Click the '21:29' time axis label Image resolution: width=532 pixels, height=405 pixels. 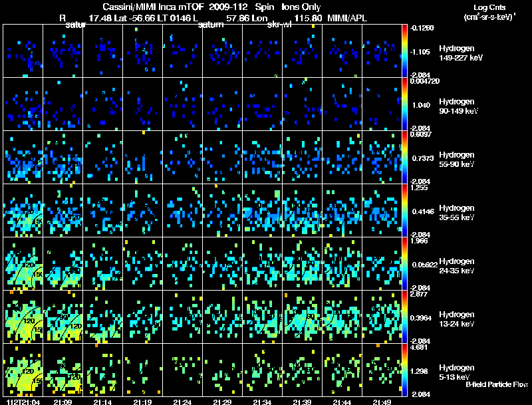click(x=222, y=402)
